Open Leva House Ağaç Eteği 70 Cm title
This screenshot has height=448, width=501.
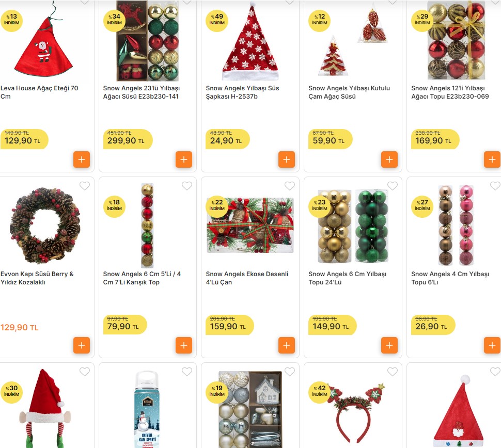pos(39,92)
